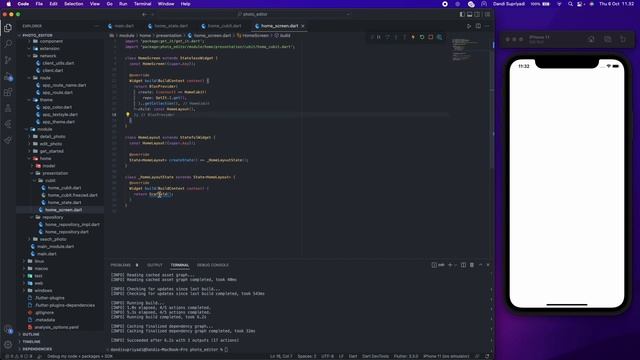Open the Manage gear at activity bar bottom
This screenshot has width=640, height=360.
8,345
